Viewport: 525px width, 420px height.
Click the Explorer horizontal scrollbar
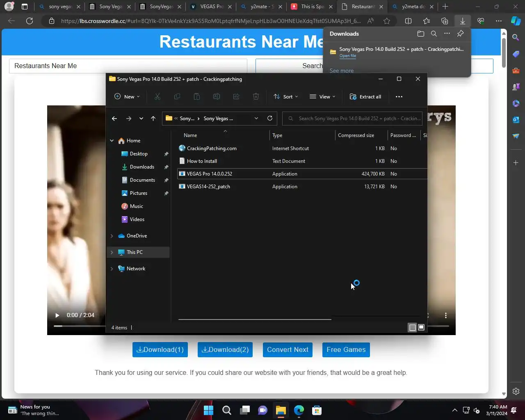255,319
